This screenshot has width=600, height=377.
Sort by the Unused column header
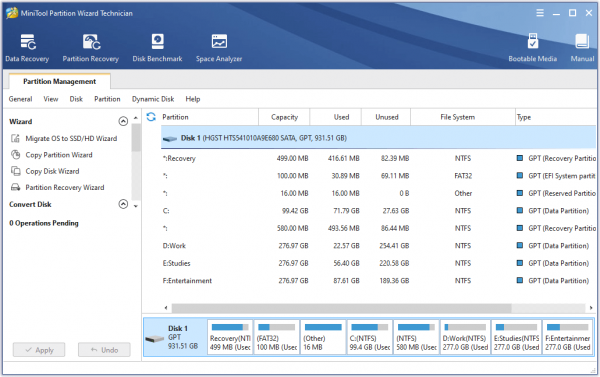(386, 117)
